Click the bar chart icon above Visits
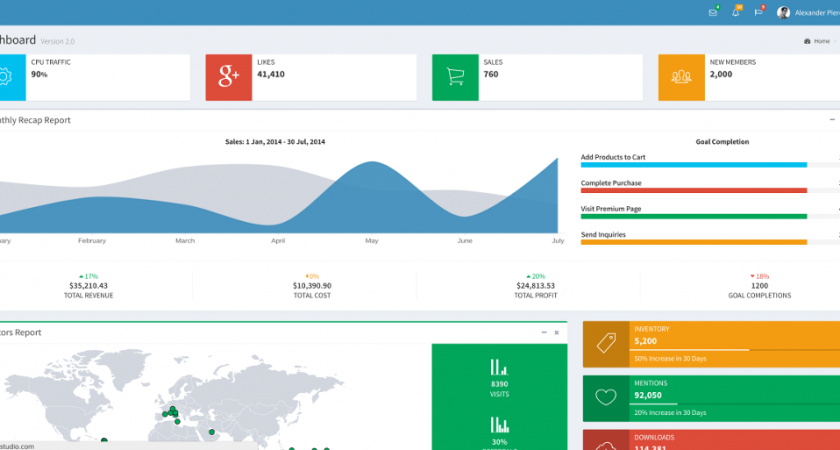Viewport: 840px width, 450px height. click(x=499, y=367)
